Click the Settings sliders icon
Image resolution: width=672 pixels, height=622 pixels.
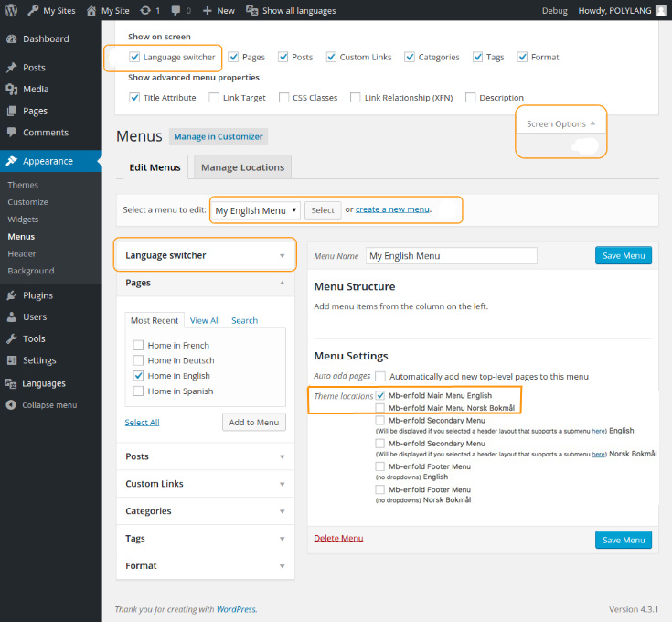pos(12,360)
